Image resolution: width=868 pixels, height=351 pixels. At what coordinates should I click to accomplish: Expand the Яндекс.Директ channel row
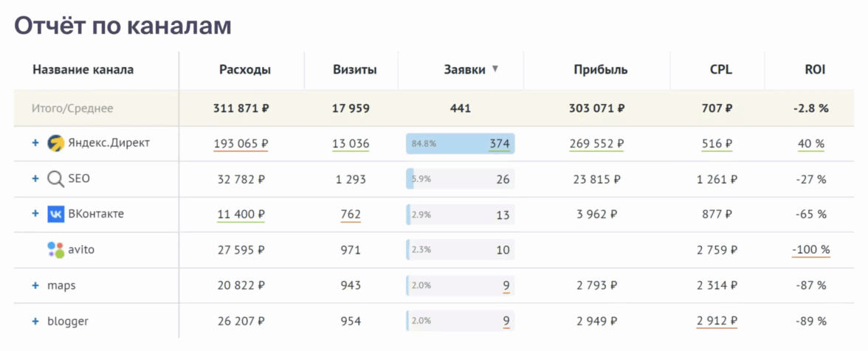coord(35,143)
